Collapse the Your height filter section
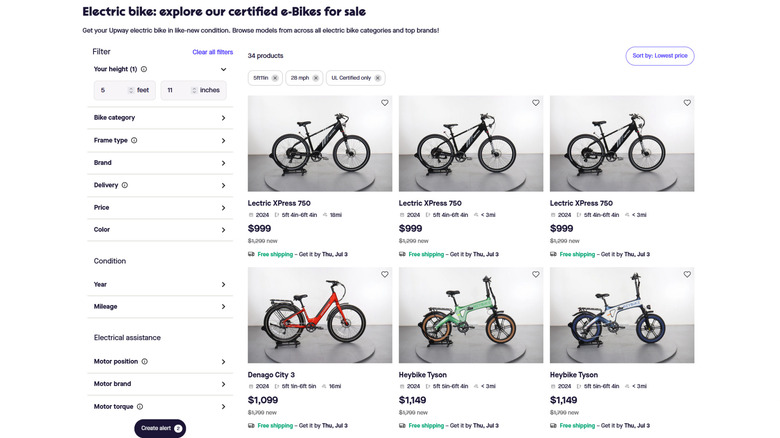 [x=223, y=70]
